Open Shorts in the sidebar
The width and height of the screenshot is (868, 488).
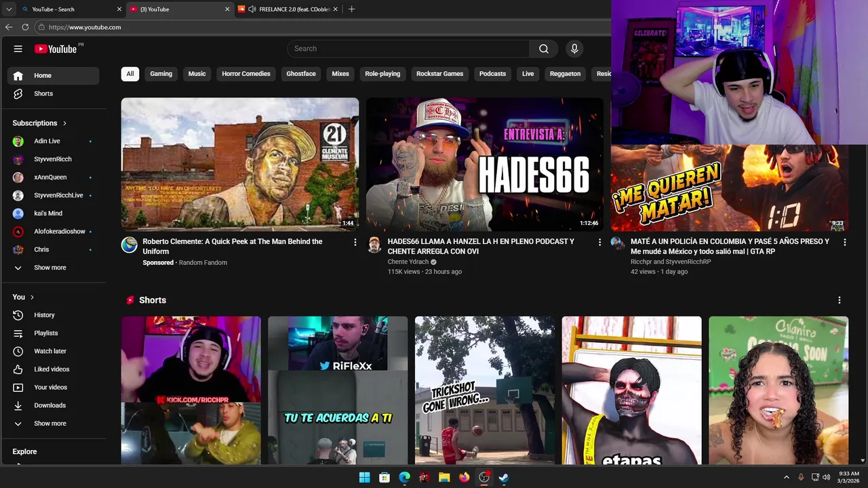pyautogui.click(x=54, y=94)
